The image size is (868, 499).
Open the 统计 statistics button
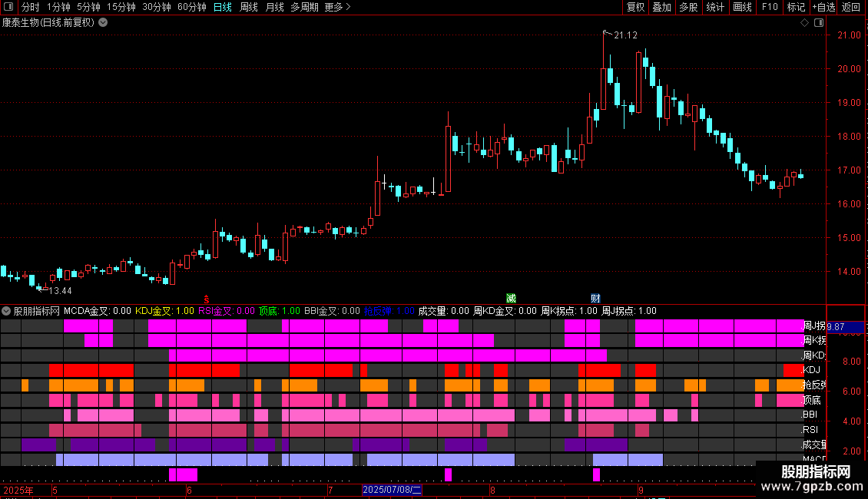715,7
